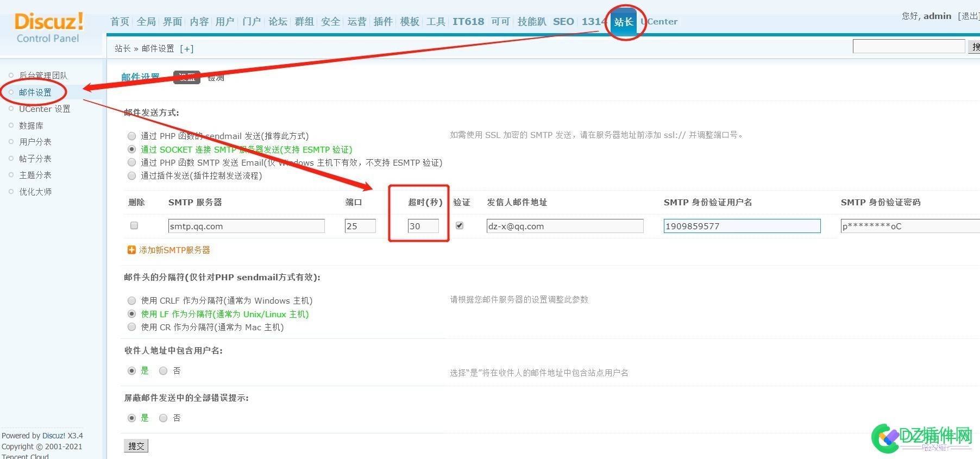Tick the 删除 checkbox for smtp.qq.com
This screenshot has width=980, height=459.
pos(134,225)
